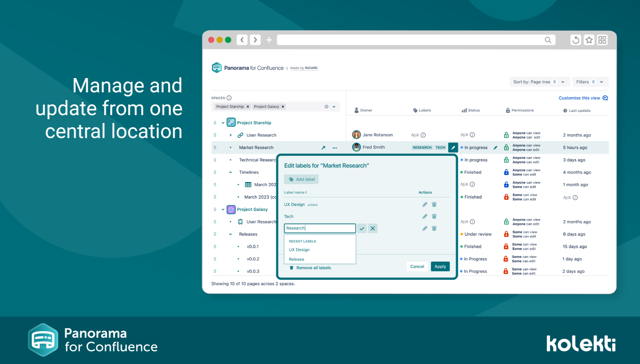Screen dimensions: 640x364
Task: Click the blue lock icon in the '4 months ago' row
Action: click(x=506, y=172)
